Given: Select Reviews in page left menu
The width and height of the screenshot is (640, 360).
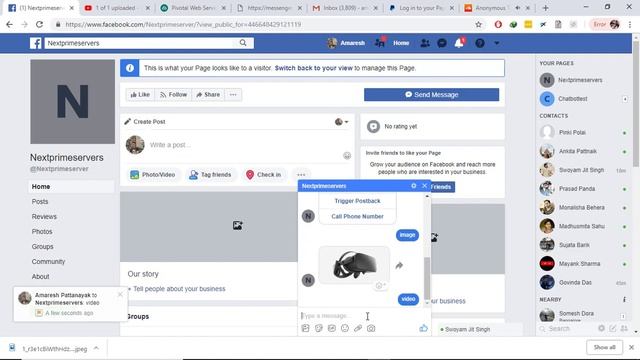Looking at the screenshot, I should coord(44,217).
